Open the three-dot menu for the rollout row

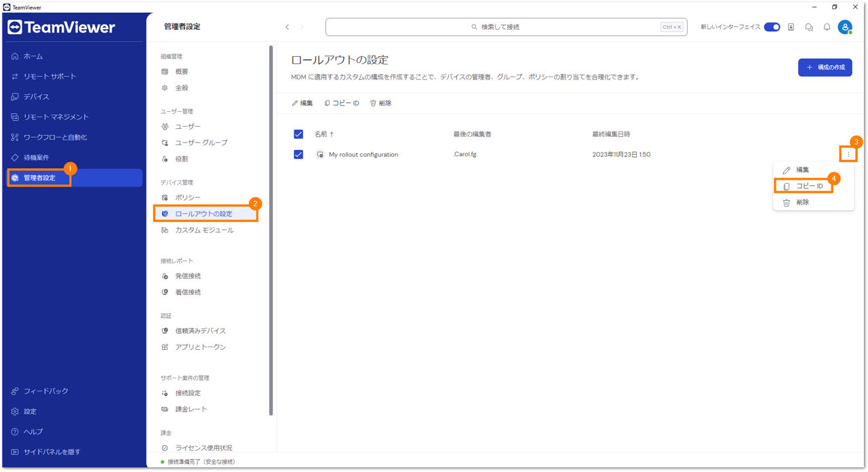click(x=848, y=155)
